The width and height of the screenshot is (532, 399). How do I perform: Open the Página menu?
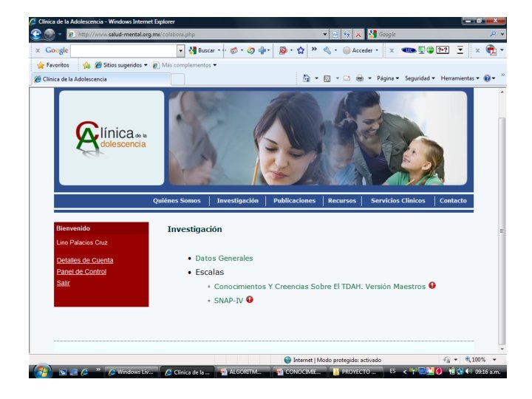coord(388,78)
